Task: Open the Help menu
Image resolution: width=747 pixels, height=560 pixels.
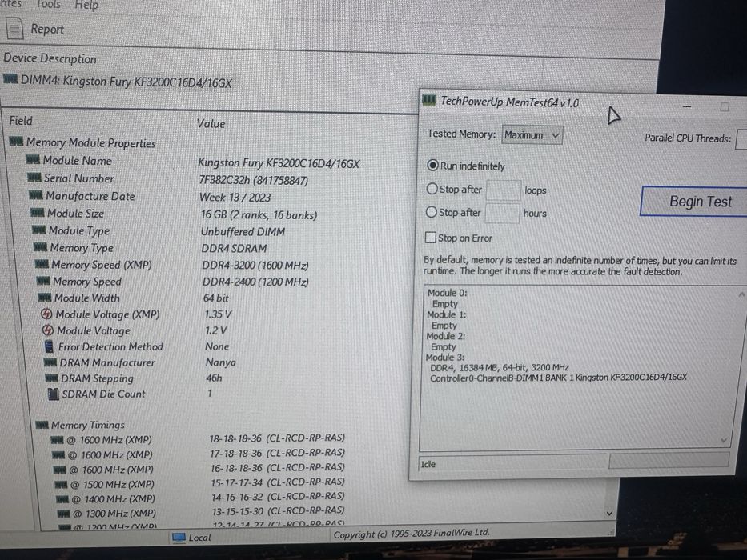Action: coord(86,6)
